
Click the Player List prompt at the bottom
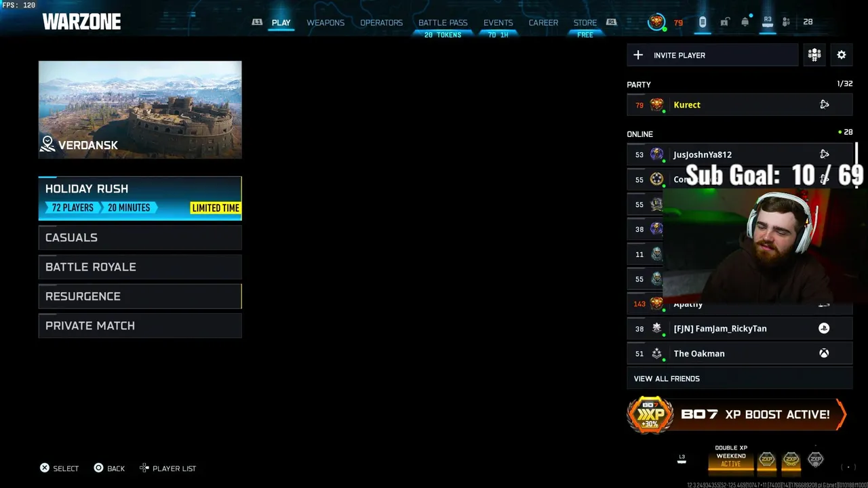click(x=167, y=468)
